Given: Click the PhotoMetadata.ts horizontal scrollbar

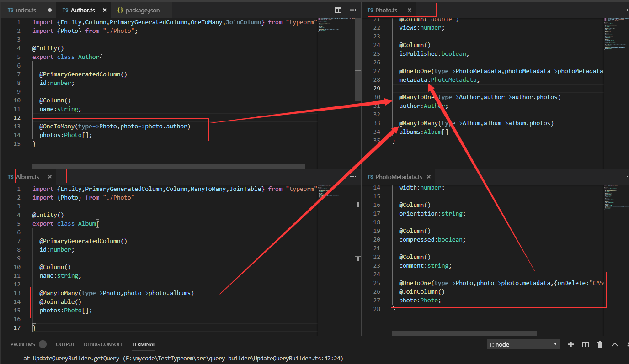Looking at the screenshot, I should [x=464, y=333].
